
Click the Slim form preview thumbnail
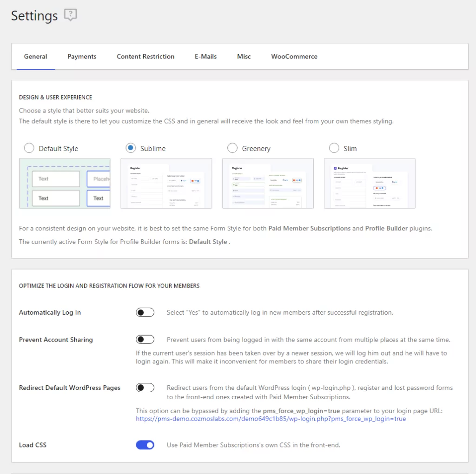coord(370,183)
